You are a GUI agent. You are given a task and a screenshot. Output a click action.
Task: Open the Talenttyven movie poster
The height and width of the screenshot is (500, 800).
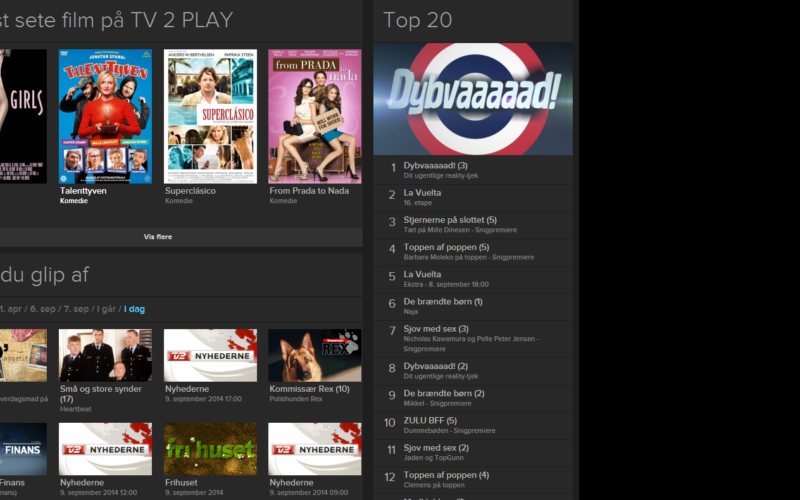click(105, 116)
